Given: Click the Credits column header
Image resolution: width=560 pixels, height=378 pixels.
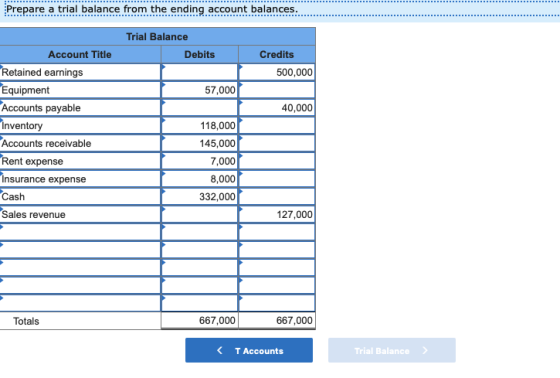Looking at the screenshot, I should point(277,54).
